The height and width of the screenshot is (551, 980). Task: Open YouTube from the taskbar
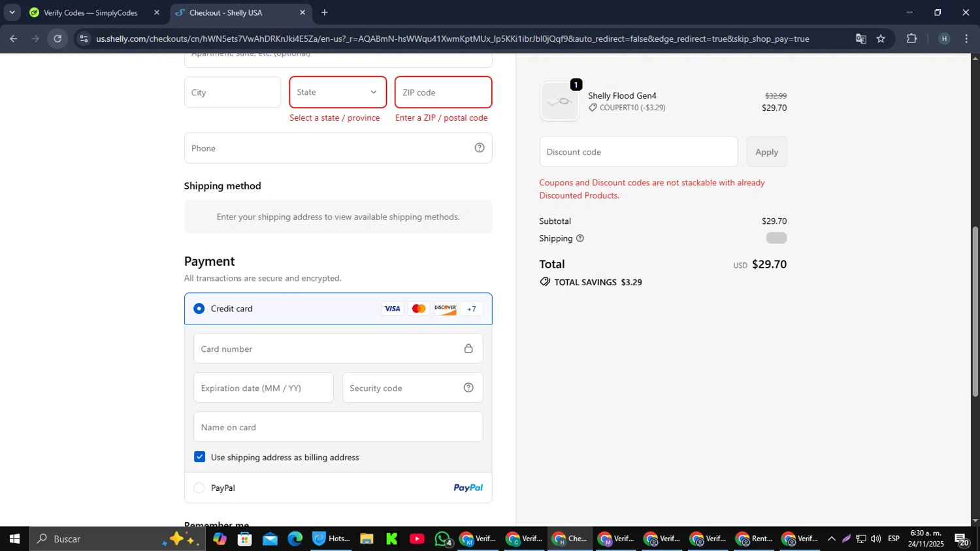pyautogui.click(x=417, y=539)
